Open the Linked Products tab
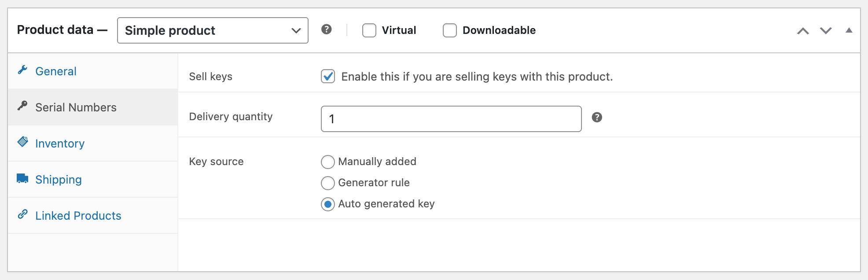Image resolution: width=868 pixels, height=280 pixels. point(78,215)
